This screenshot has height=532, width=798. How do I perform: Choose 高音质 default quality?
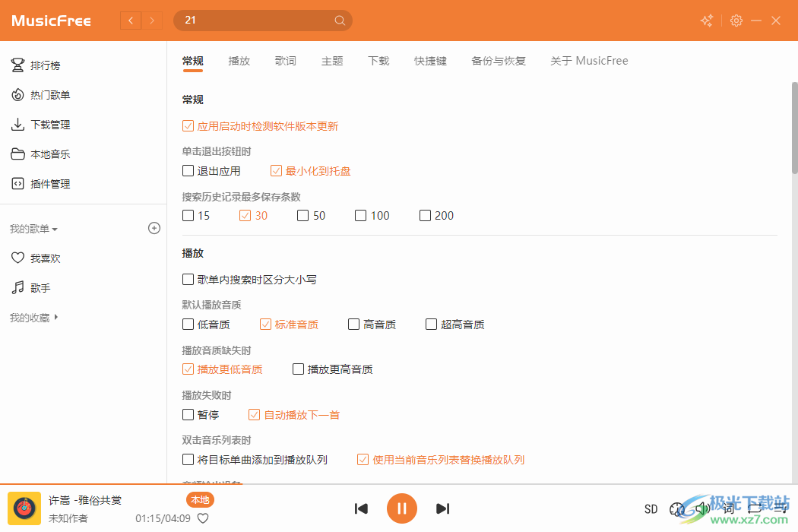pos(372,325)
